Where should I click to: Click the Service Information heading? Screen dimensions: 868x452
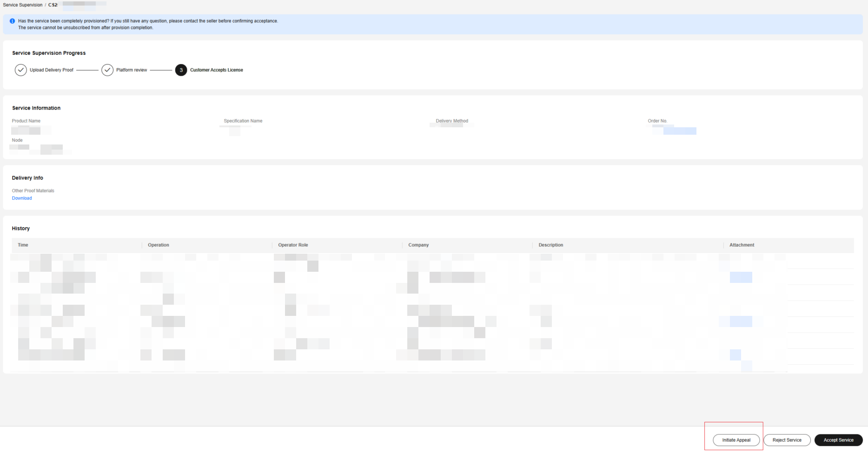pos(36,108)
